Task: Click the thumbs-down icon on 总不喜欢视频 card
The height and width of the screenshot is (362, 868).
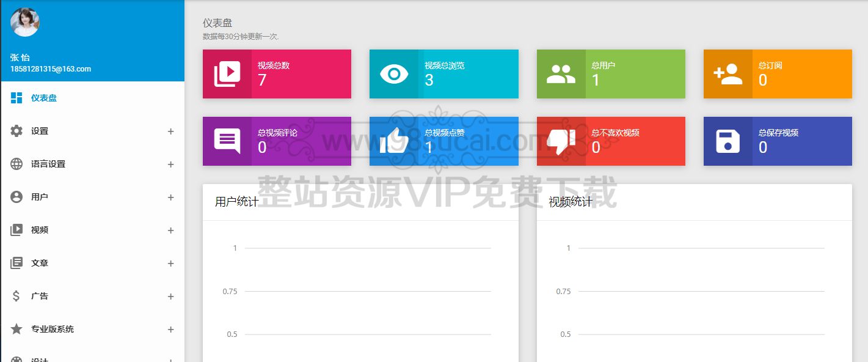Action: (x=561, y=141)
